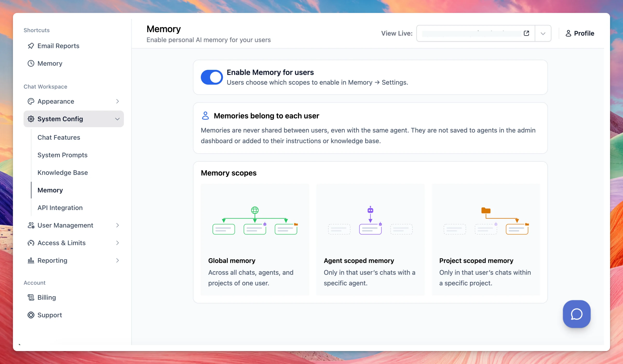Click the lifebuoy icon beside Support
Viewport: 623px width, 364px height.
(31, 315)
